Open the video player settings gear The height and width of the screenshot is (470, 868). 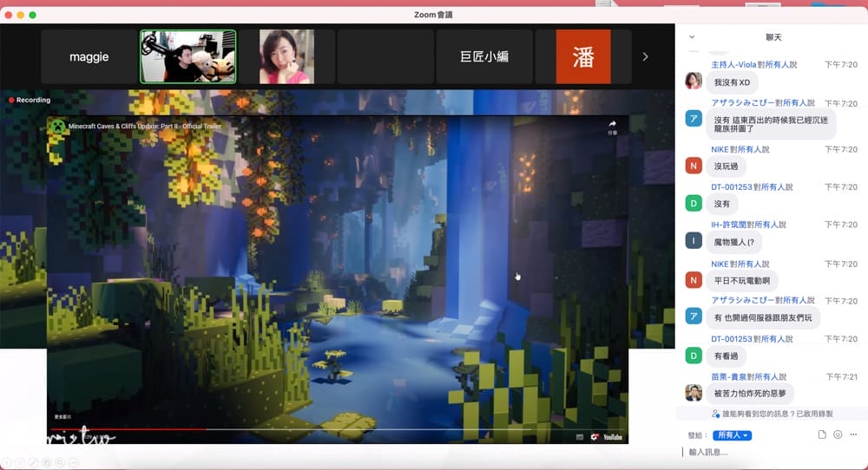click(595, 437)
